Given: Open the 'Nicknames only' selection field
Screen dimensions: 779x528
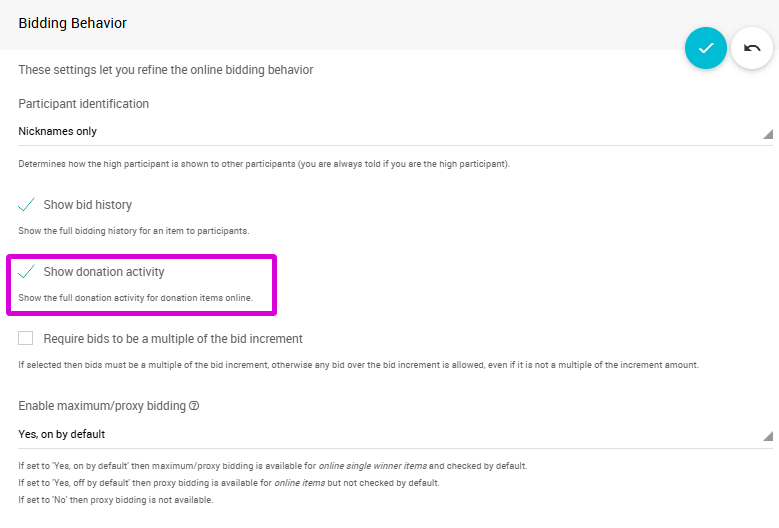Looking at the screenshot, I should coord(380,131).
